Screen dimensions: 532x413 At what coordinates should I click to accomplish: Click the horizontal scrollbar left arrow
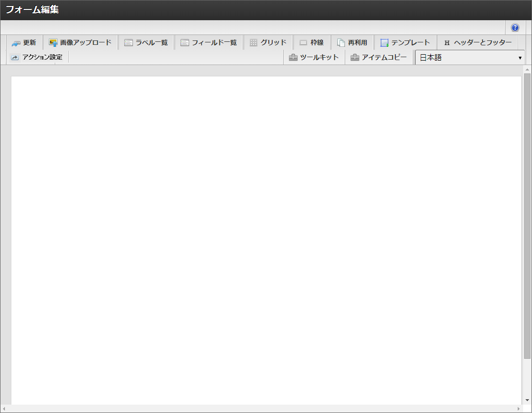(4, 409)
